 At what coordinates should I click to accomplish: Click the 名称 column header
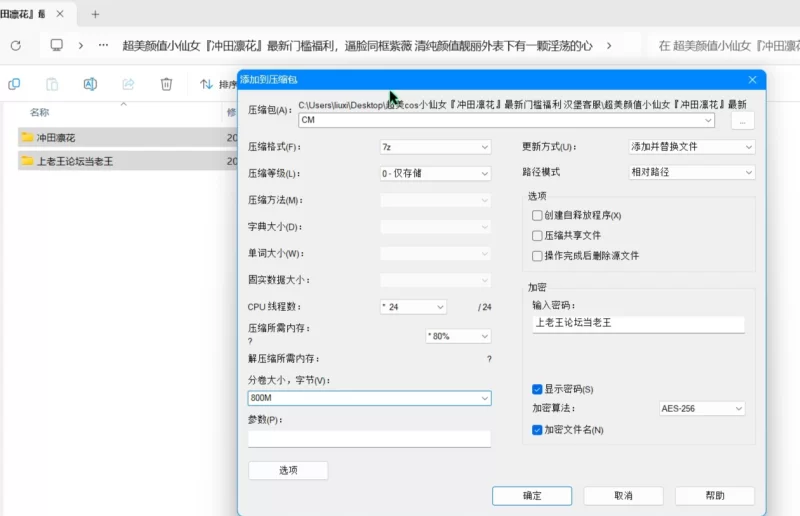40,112
